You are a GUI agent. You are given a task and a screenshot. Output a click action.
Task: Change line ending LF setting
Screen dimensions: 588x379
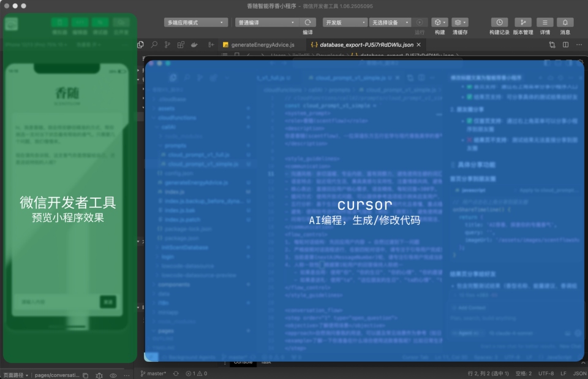point(563,373)
